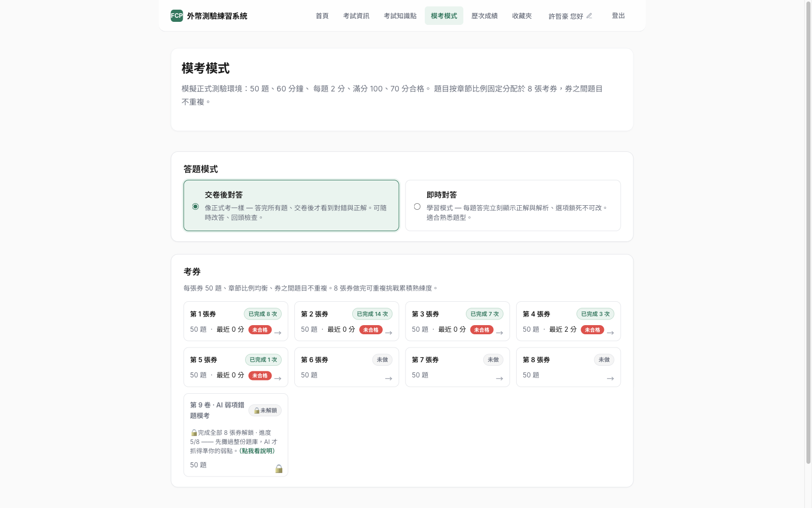Click the 最近 2 分 score text
The height and width of the screenshot is (508, 812).
pos(563,329)
